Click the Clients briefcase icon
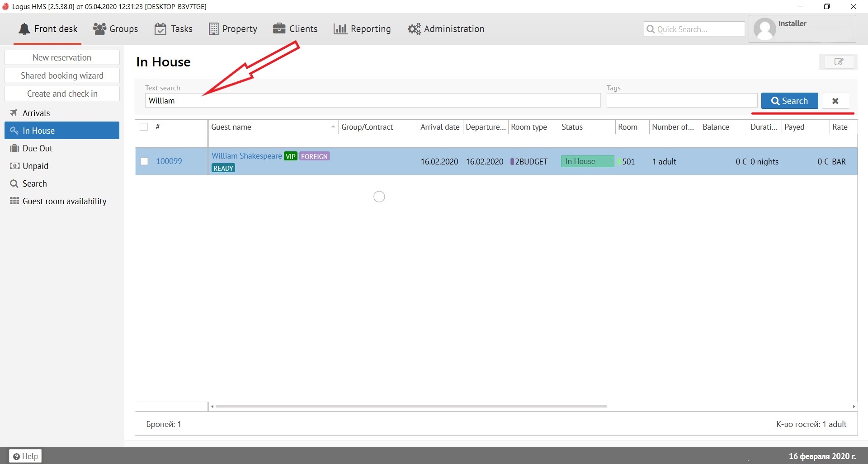 [x=279, y=28]
